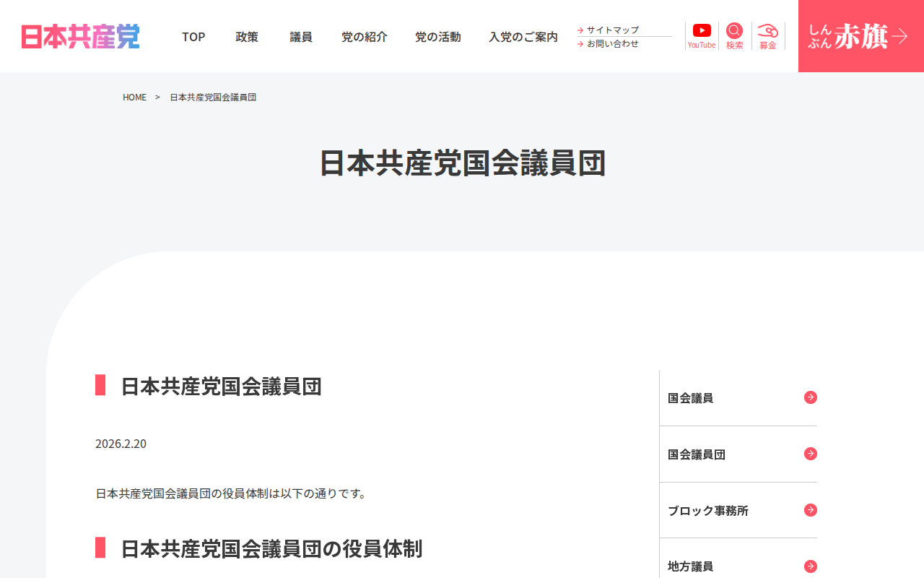Go to HOME in breadcrumb
This screenshot has width=924, height=578.
pyautogui.click(x=134, y=97)
